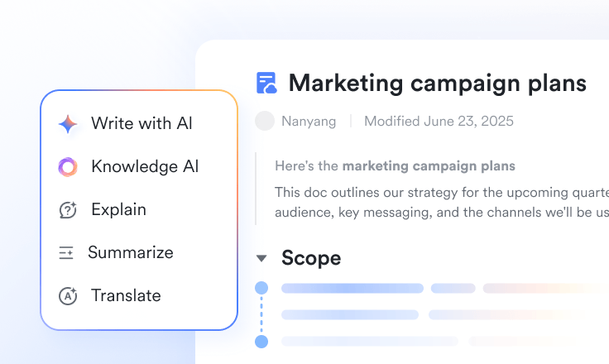The image size is (609, 364).
Task: Click the Marketing campaign plans title
Action: pos(438,83)
